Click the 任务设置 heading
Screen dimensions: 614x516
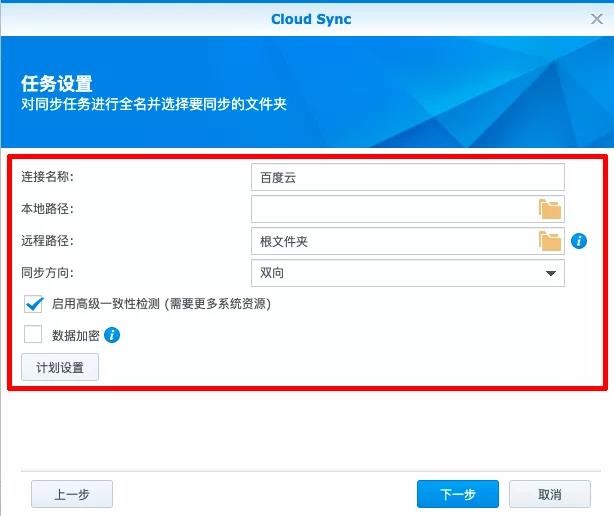click(x=57, y=83)
